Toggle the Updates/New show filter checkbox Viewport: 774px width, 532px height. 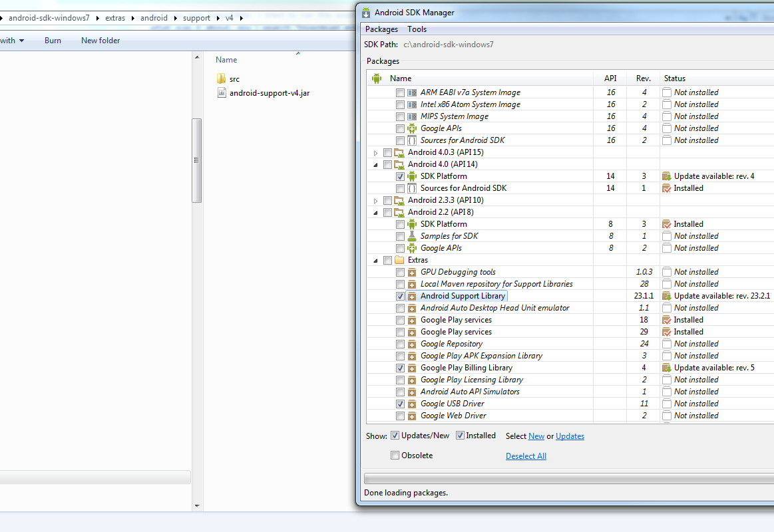(x=395, y=436)
